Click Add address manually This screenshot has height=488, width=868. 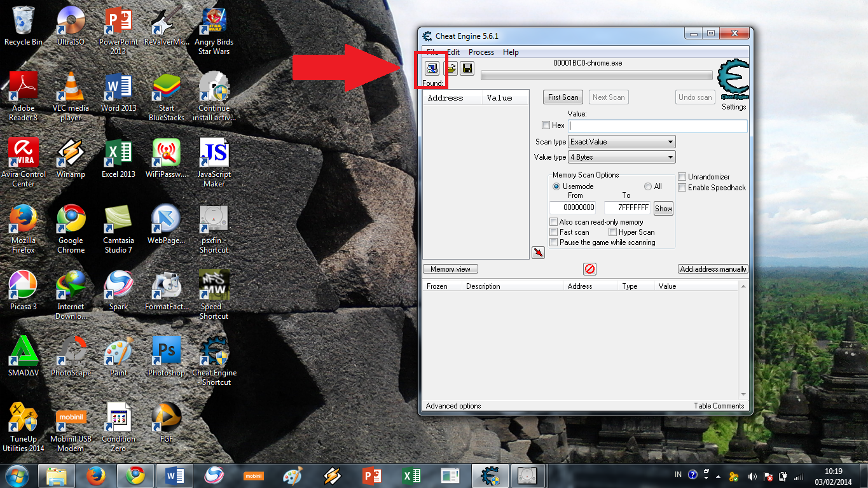(x=713, y=269)
